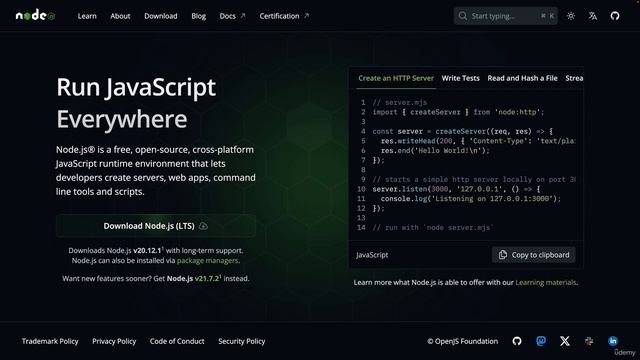Click the external arrow icon next to Certification
Image resolution: width=640 pixels, height=360 pixels.
pos(307,16)
